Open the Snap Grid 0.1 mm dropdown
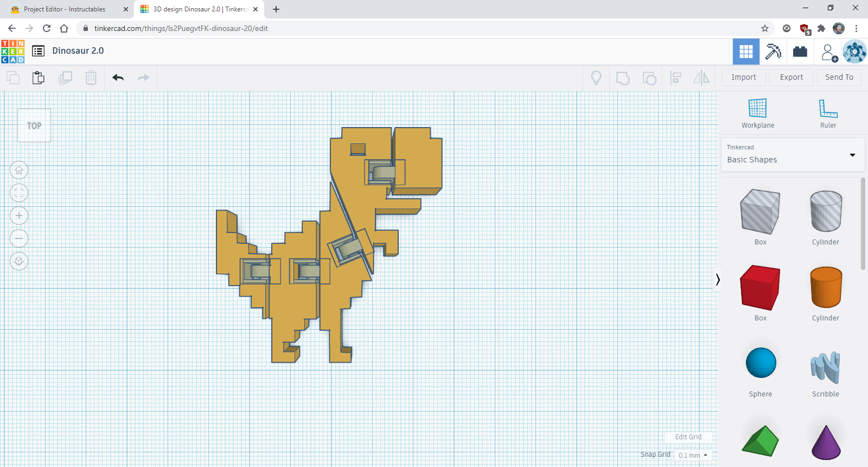This screenshot has height=467, width=868. click(x=693, y=455)
